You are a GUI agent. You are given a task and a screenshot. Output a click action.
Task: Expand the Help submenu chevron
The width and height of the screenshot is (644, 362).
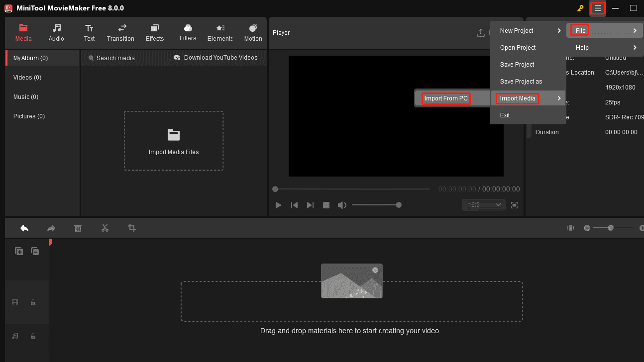tap(635, 47)
